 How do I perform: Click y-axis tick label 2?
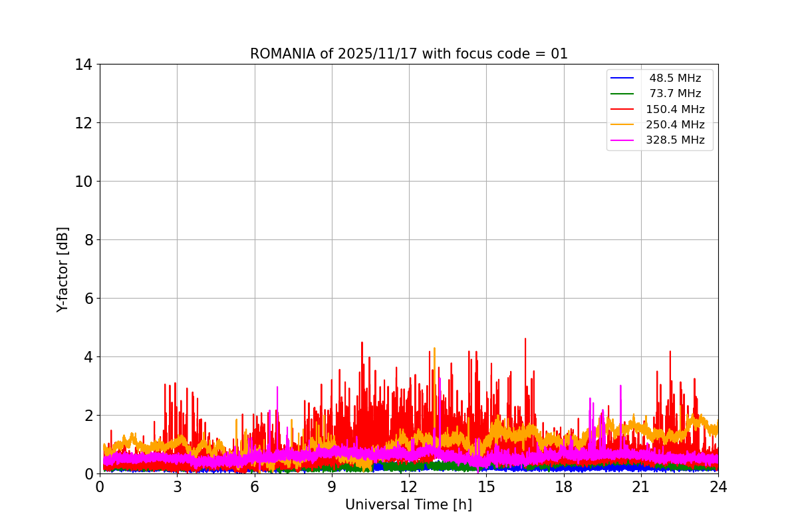click(x=88, y=416)
